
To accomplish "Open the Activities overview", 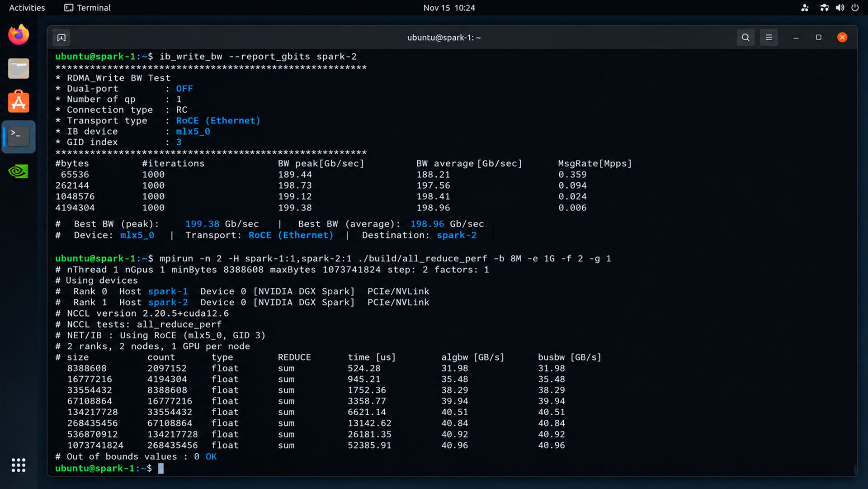I will pos(27,8).
